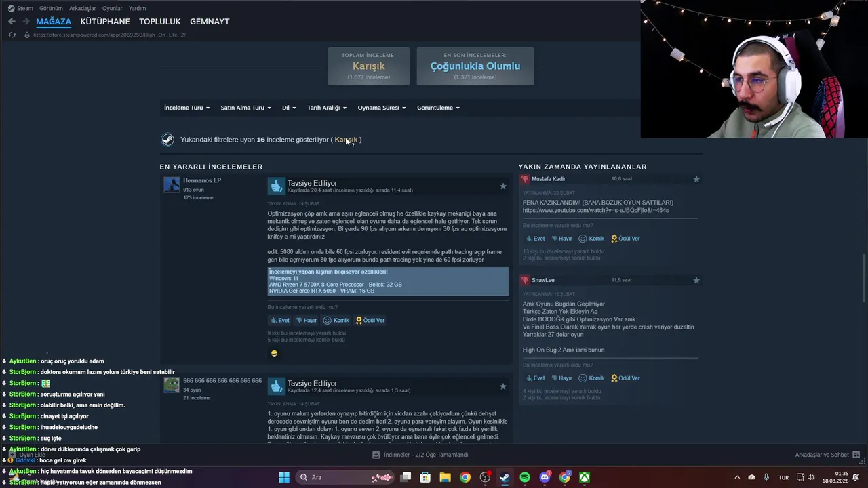Click the star icon on Mustafa Kadir's review

[696, 179]
